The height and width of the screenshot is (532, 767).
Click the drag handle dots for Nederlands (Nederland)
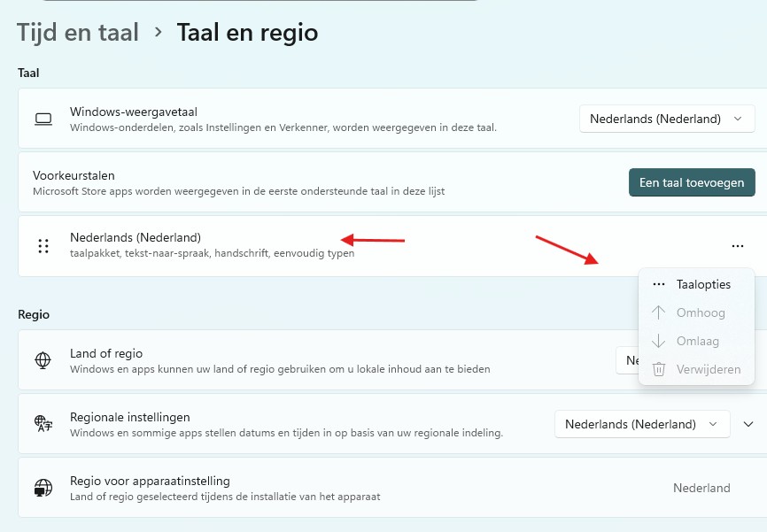43,246
